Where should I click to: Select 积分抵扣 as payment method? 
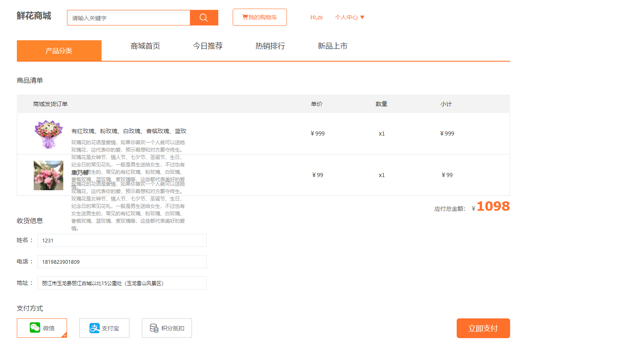tap(167, 328)
